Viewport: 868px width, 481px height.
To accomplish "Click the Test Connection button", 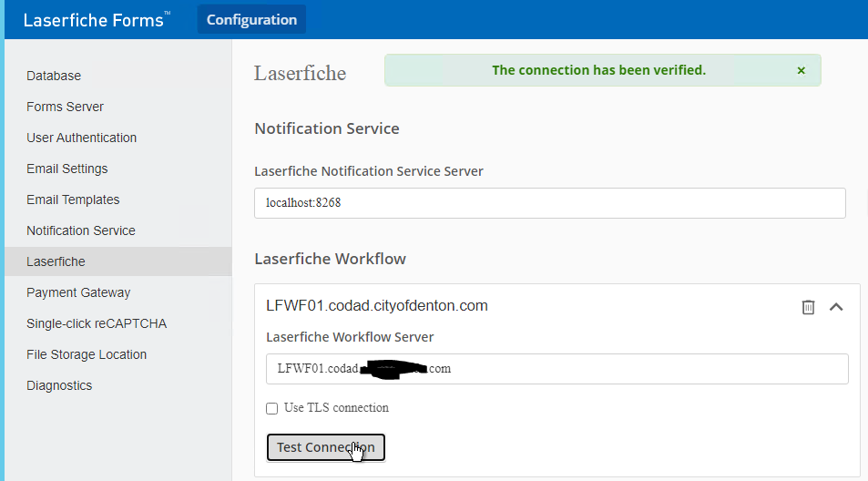I will [325, 447].
